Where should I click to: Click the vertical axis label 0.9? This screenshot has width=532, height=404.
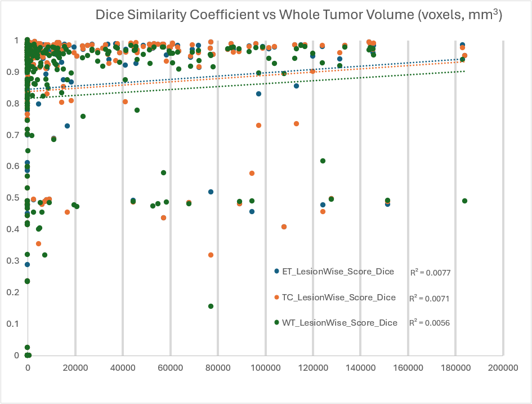point(13,72)
